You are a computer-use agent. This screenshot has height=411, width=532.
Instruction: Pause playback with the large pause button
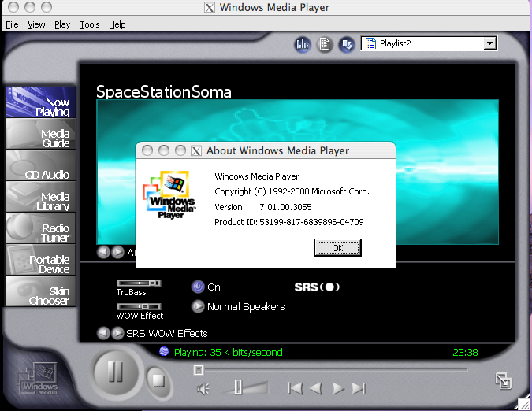coord(116,372)
